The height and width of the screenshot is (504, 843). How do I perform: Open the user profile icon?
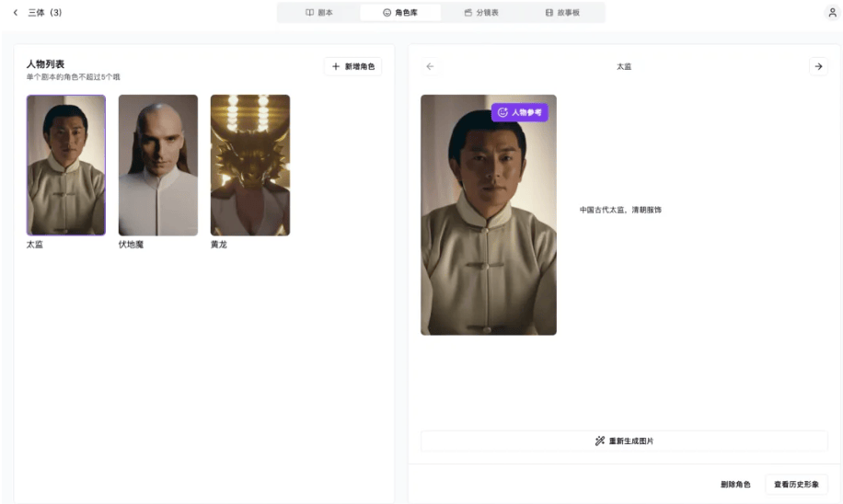click(832, 12)
